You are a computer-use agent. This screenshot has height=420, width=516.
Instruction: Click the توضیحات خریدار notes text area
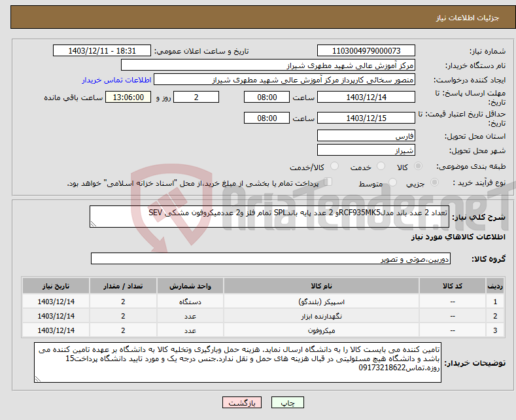[x=237, y=362]
